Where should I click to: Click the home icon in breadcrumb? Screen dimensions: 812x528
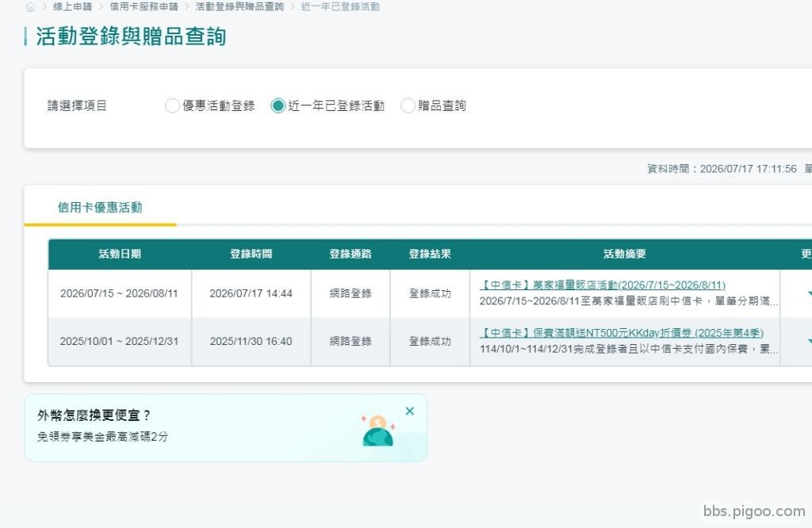pyautogui.click(x=31, y=6)
